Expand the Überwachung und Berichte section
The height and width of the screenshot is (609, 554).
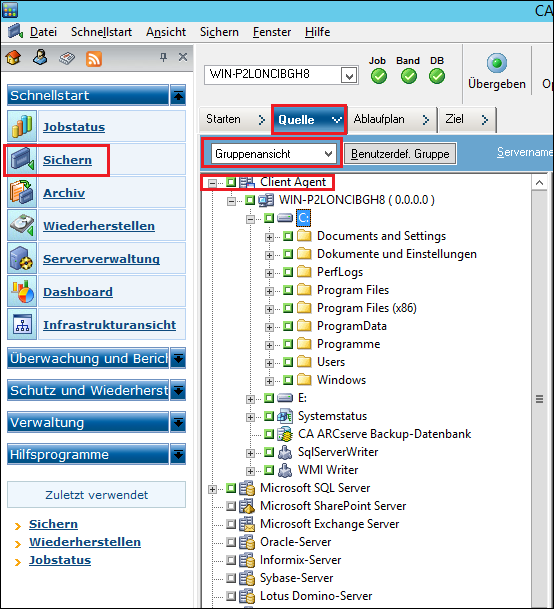(x=178, y=358)
